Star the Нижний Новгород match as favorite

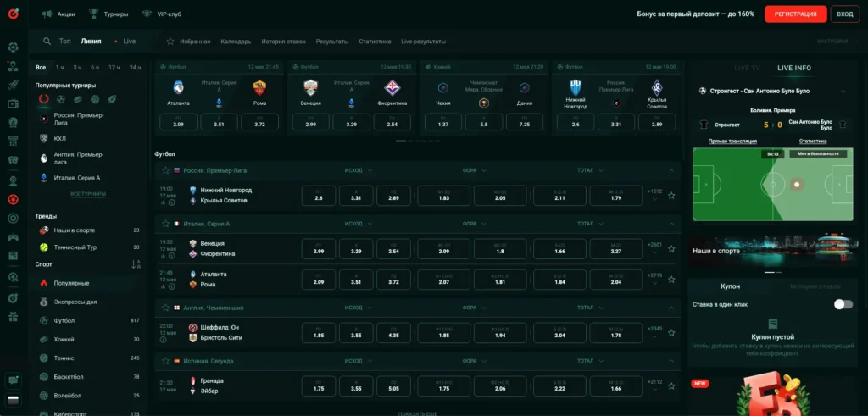point(671,196)
